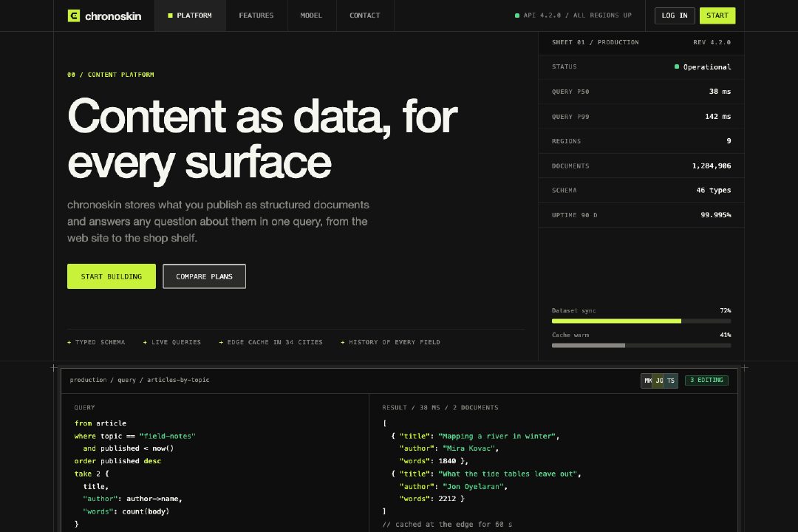Click the LOG IN button

(675, 16)
